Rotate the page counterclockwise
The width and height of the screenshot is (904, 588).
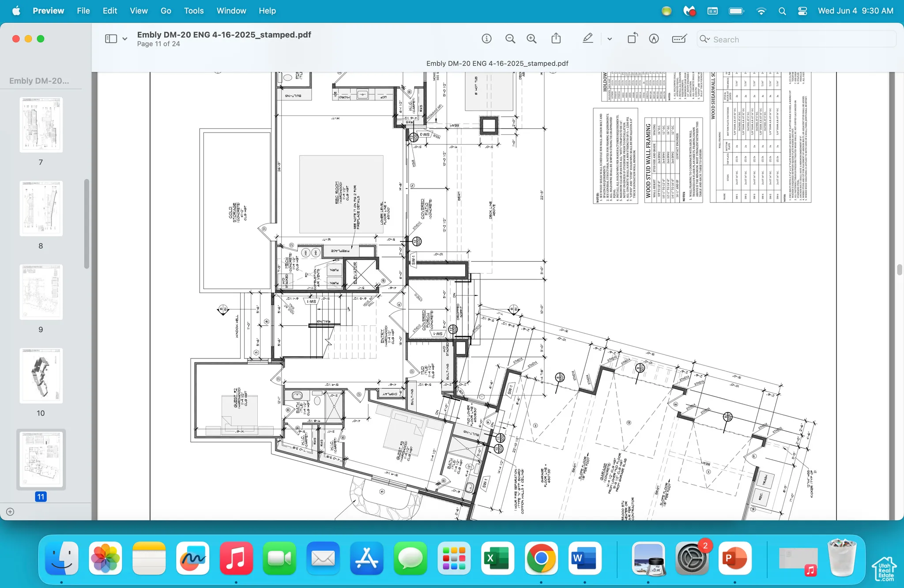[632, 39]
